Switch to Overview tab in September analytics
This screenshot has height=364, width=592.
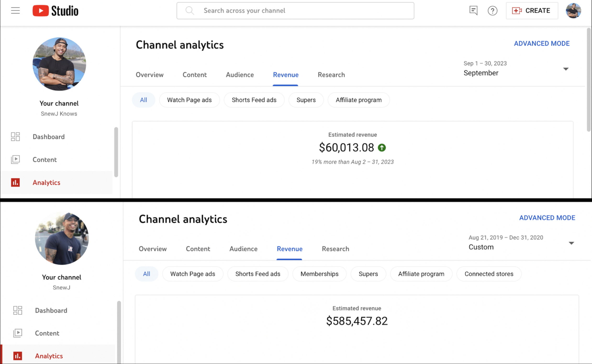150,75
